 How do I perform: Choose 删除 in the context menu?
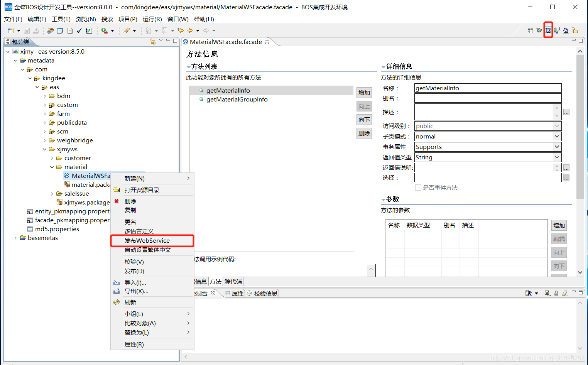tap(152, 201)
